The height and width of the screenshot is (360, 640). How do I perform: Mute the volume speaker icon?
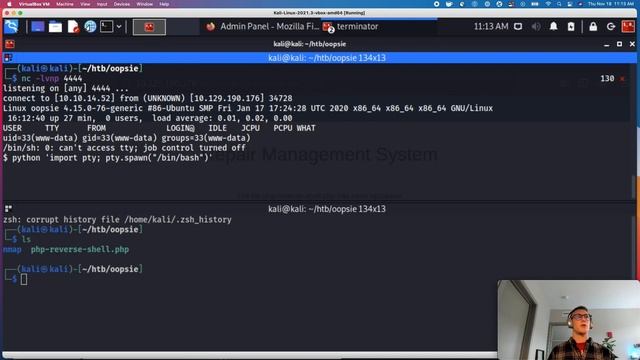coord(536,27)
